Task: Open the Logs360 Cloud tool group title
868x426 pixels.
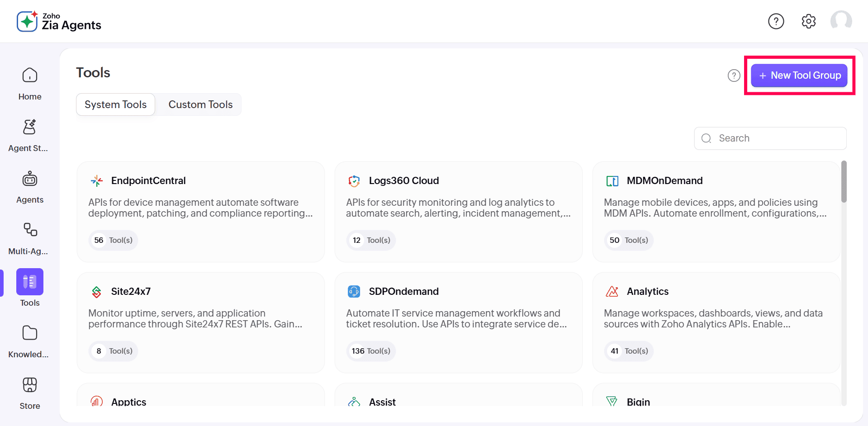Action: pos(404,181)
